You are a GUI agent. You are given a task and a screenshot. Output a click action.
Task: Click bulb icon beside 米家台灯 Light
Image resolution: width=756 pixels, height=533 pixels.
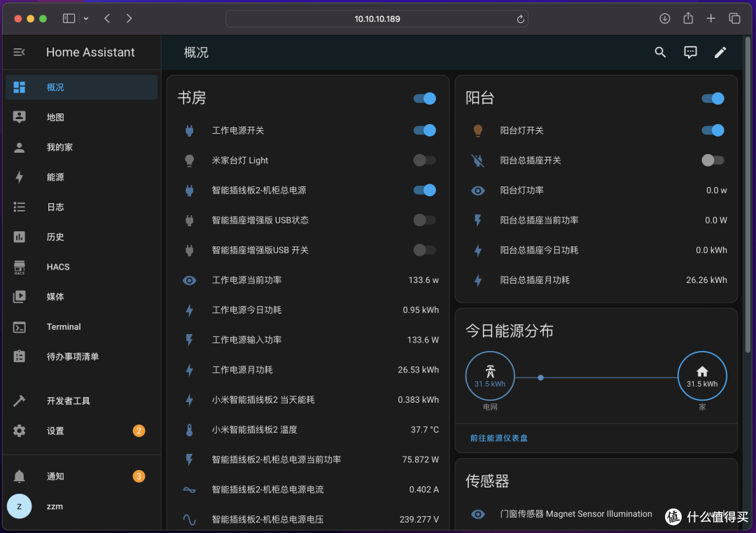pos(190,160)
